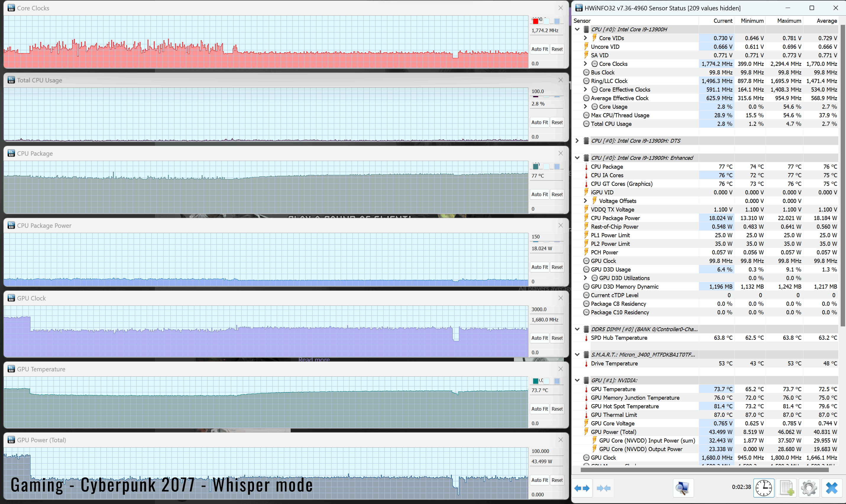Select the SPD Hub Temperature row
Screen dimensions: 846x504
coord(705,338)
